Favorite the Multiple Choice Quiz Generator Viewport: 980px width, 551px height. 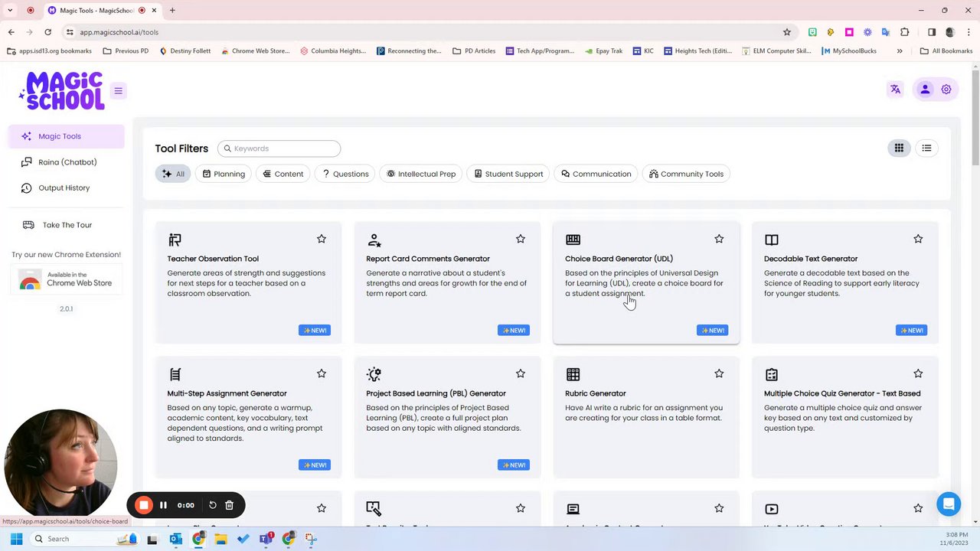(918, 373)
